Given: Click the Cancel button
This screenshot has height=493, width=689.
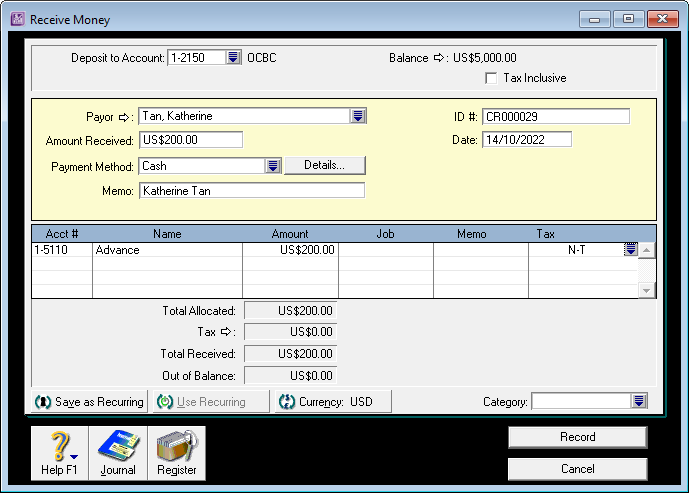Looking at the screenshot, I should 577,469.
